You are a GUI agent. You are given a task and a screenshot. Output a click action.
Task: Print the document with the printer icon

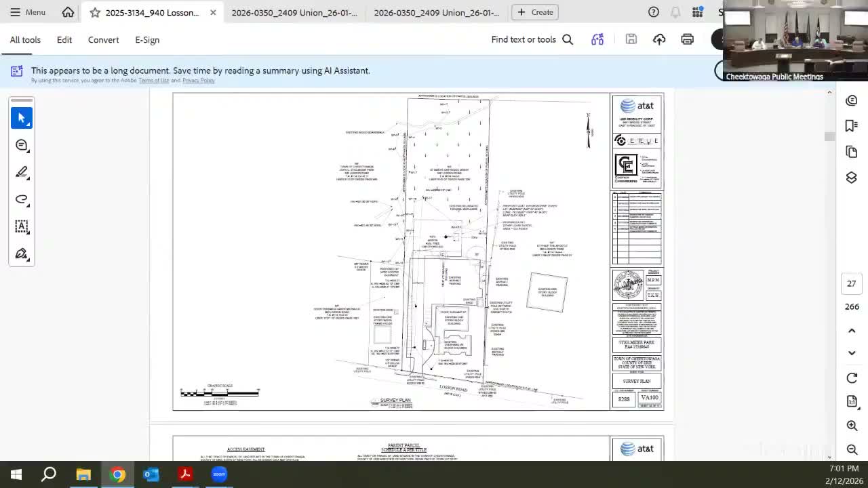(688, 40)
